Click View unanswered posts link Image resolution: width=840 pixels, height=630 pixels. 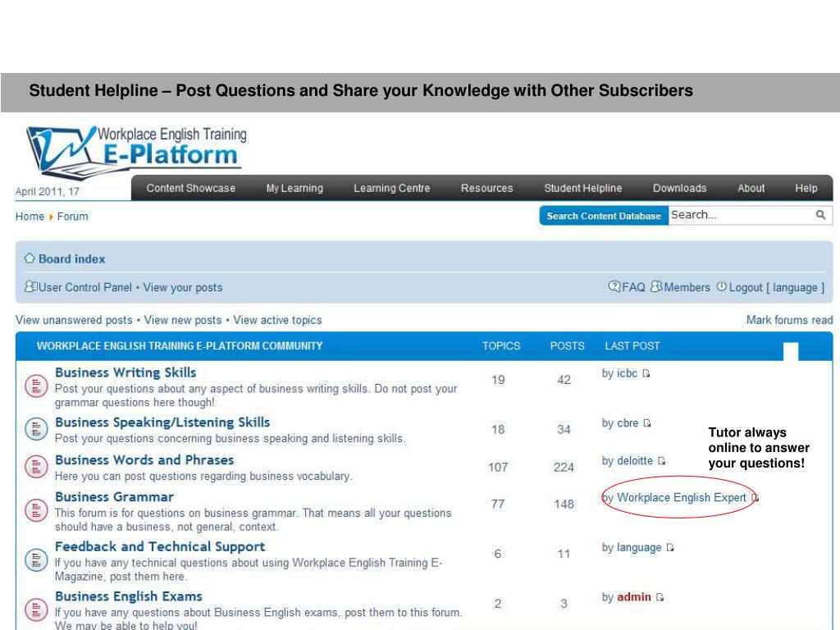coord(74,320)
